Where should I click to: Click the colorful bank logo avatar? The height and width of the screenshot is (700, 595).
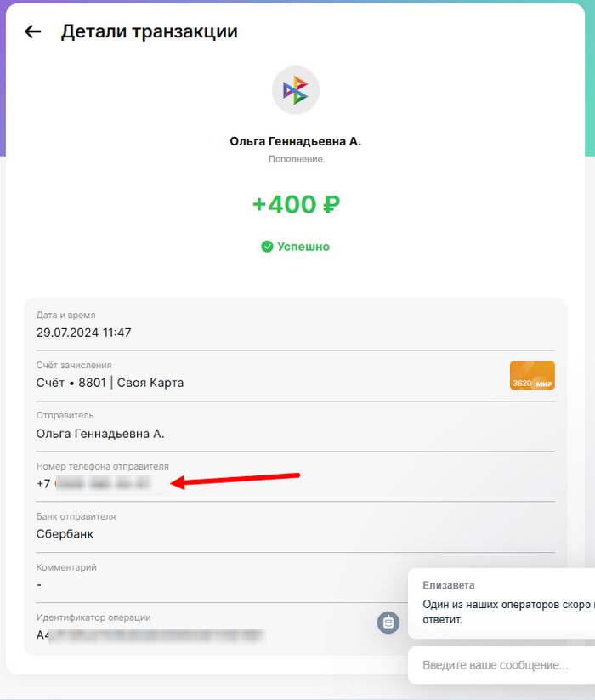[x=296, y=90]
